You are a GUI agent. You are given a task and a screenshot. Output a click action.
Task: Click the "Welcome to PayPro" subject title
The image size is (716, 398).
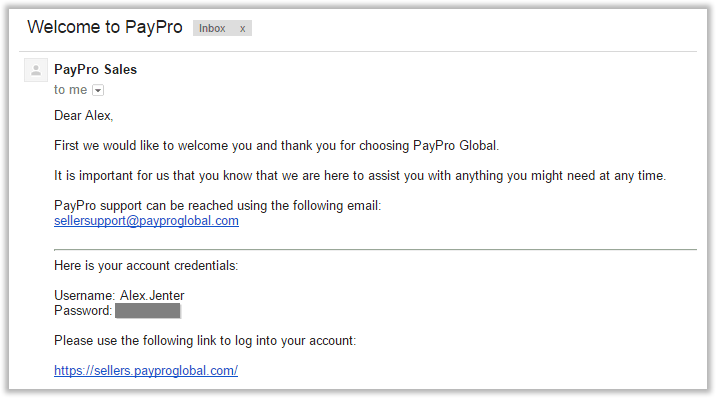coord(105,27)
